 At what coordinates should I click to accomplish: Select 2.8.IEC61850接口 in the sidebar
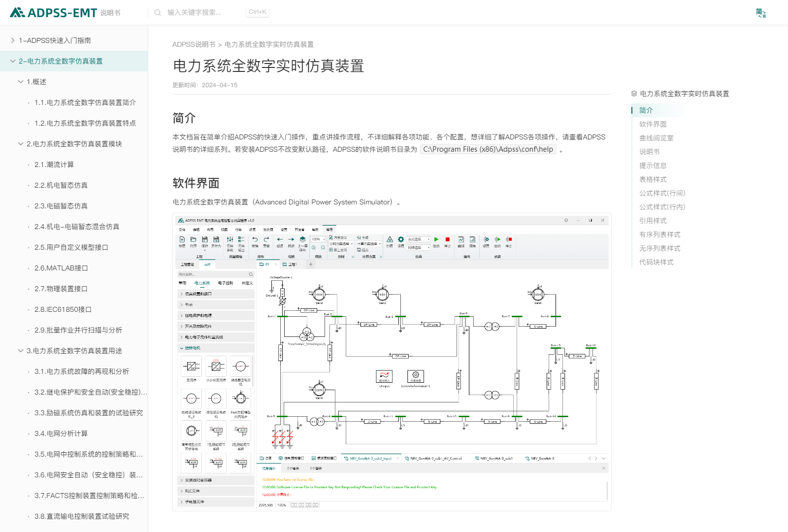tap(63, 309)
